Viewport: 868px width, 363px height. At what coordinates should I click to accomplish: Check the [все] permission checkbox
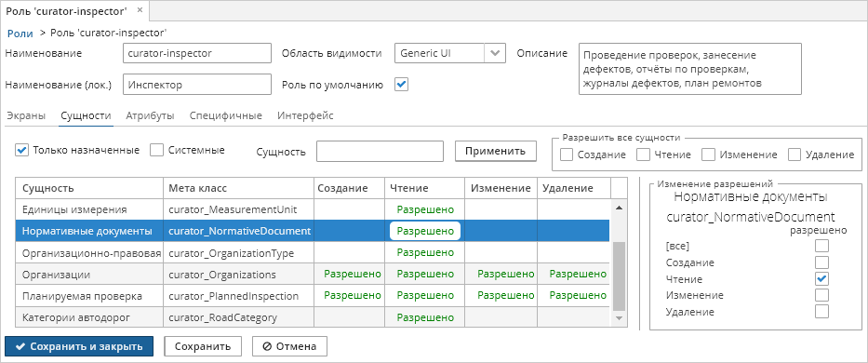coord(822,246)
